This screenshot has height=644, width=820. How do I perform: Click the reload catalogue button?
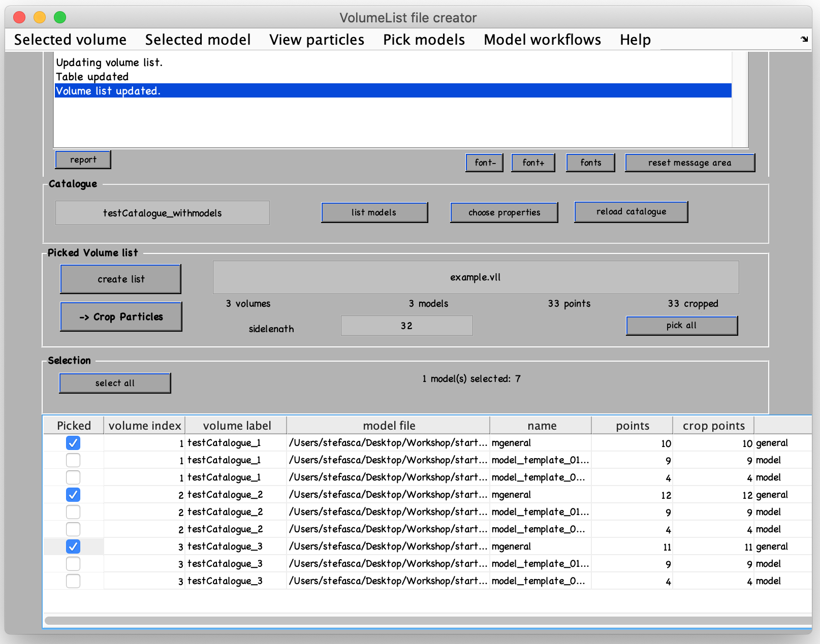[631, 212]
